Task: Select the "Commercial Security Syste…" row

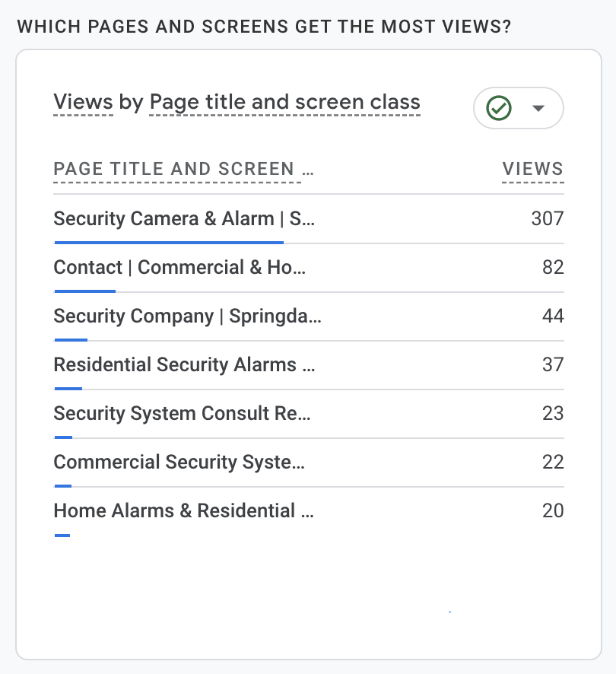Action: tap(179, 463)
